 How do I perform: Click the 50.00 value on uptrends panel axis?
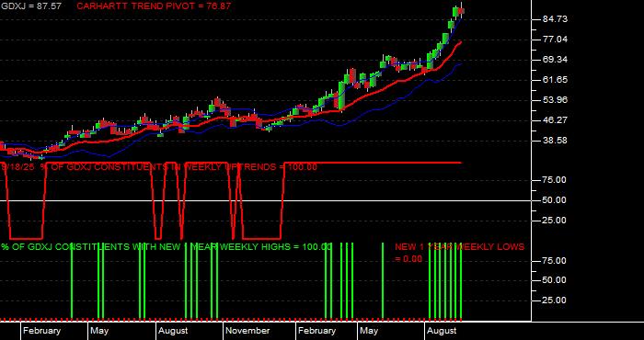pos(555,200)
